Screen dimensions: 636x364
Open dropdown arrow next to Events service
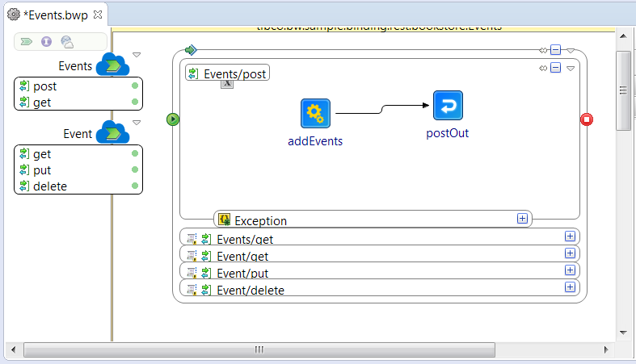click(x=137, y=55)
